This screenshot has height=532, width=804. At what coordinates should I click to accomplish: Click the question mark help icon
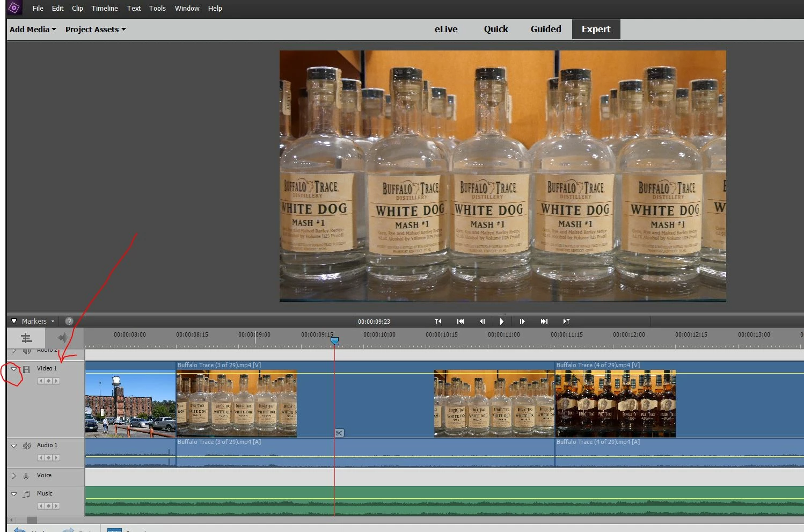(69, 321)
